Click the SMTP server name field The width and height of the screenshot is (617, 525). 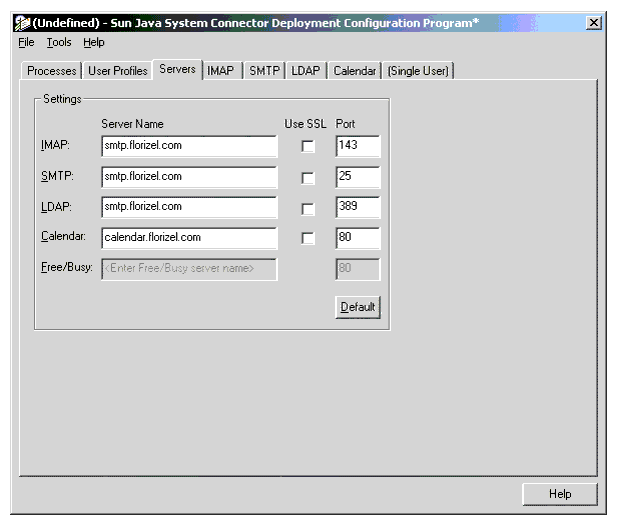[x=189, y=177]
